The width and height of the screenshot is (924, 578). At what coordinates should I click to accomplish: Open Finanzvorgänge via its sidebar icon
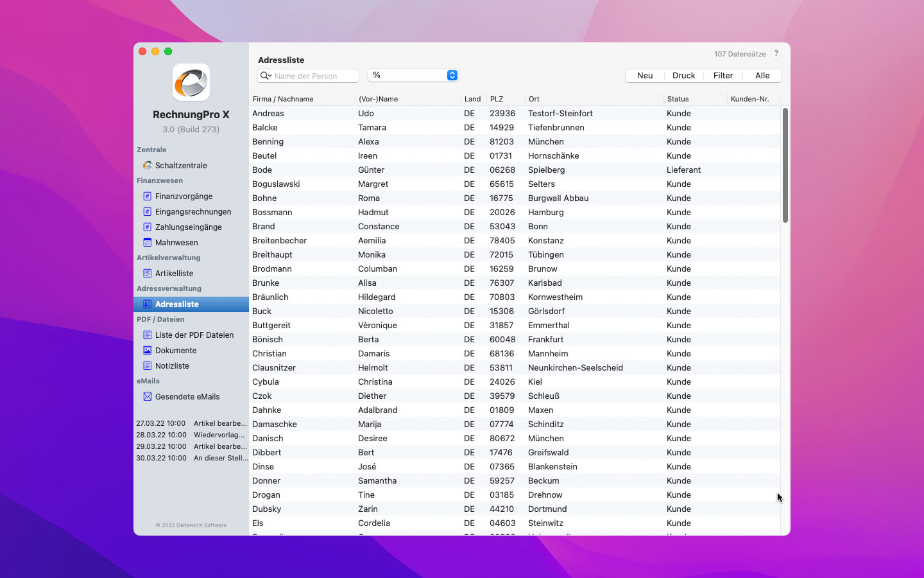click(x=147, y=196)
